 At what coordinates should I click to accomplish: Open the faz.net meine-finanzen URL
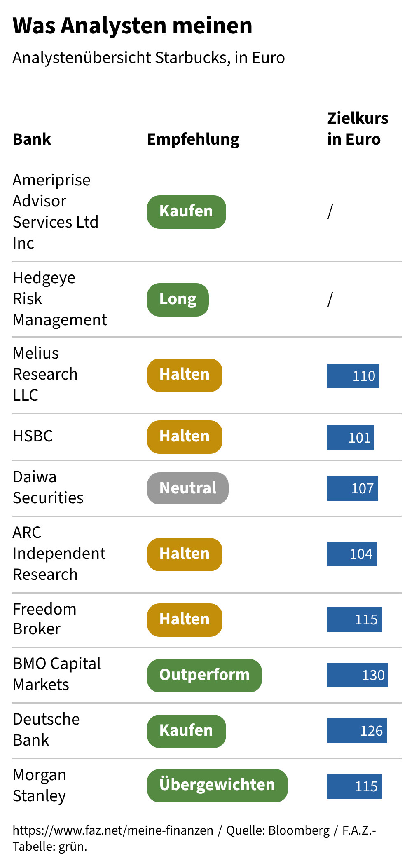click(113, 830)
